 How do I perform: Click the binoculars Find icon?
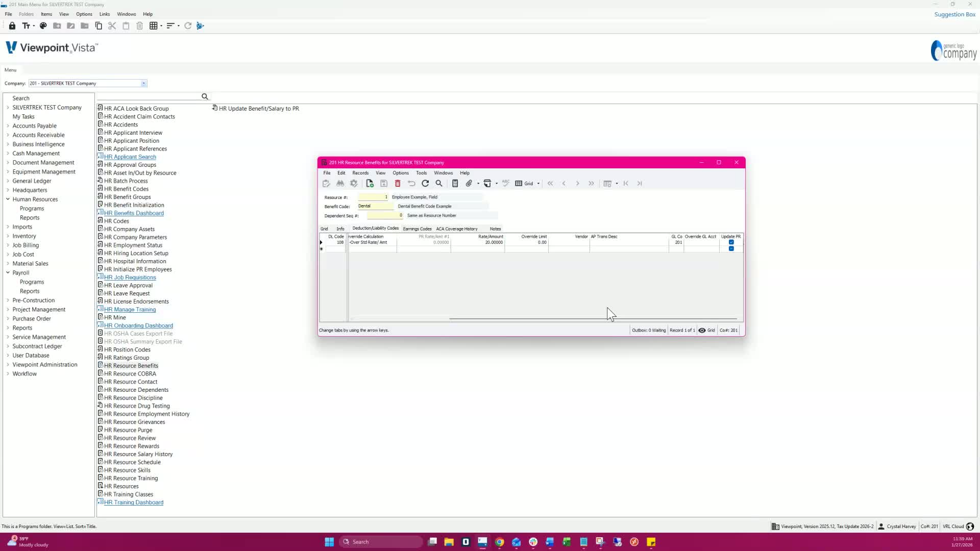point(340,184)
